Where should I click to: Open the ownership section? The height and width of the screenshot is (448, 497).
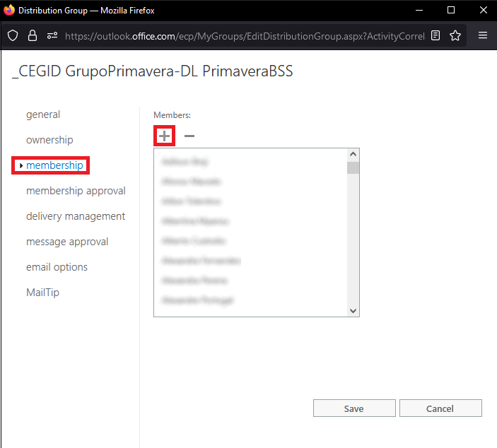pos(49,140)
